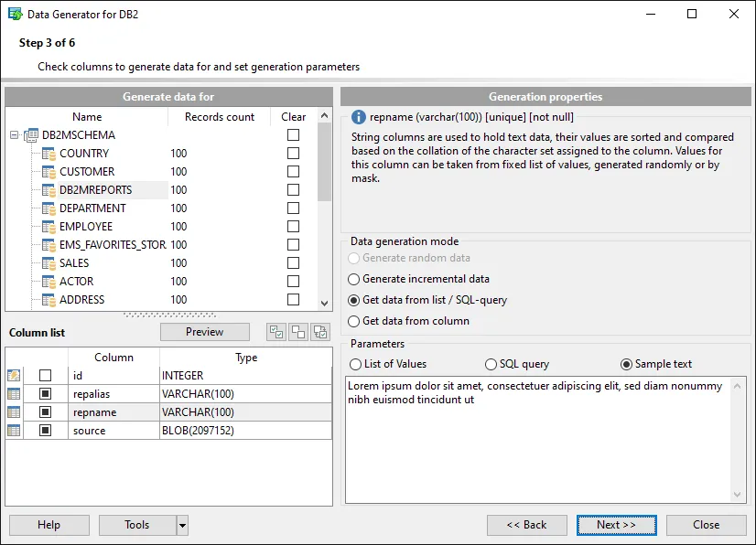This screenshot has width=756, height=545.
Task: Proceed with Next >> button
Action: pyautogui.click(x=617, y=525)
